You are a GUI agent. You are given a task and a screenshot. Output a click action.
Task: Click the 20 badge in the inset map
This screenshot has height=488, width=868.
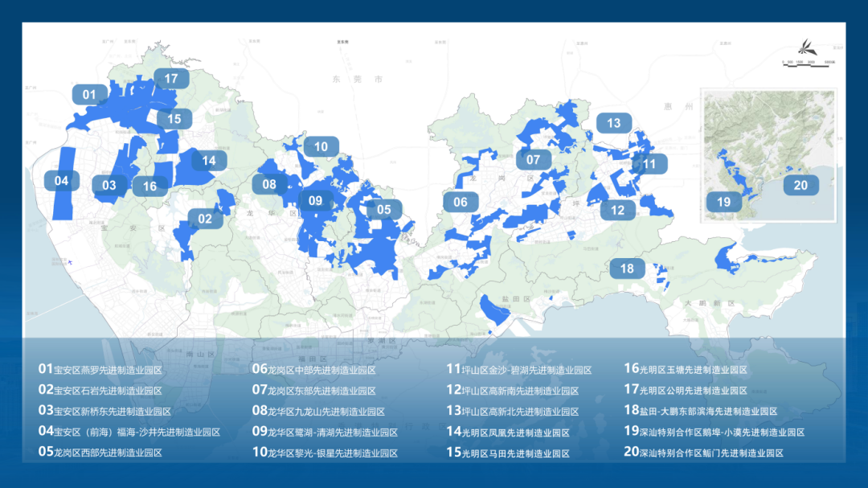(800, 186)
